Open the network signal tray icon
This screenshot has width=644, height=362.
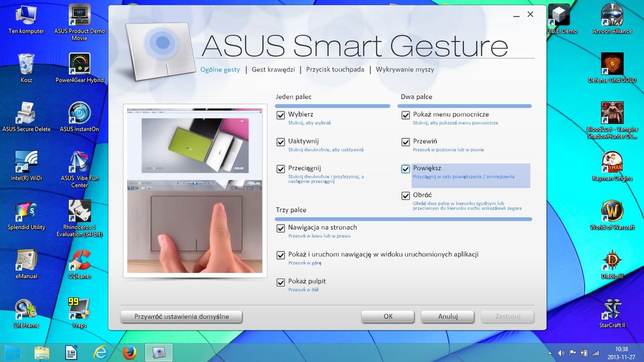(x=595, y=353)
